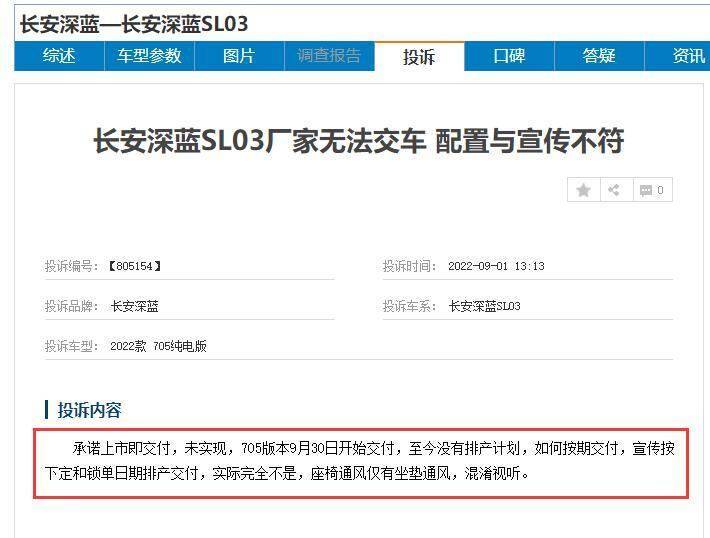Click the complaint time 2022-09-01 13:13

click(496, 266)
